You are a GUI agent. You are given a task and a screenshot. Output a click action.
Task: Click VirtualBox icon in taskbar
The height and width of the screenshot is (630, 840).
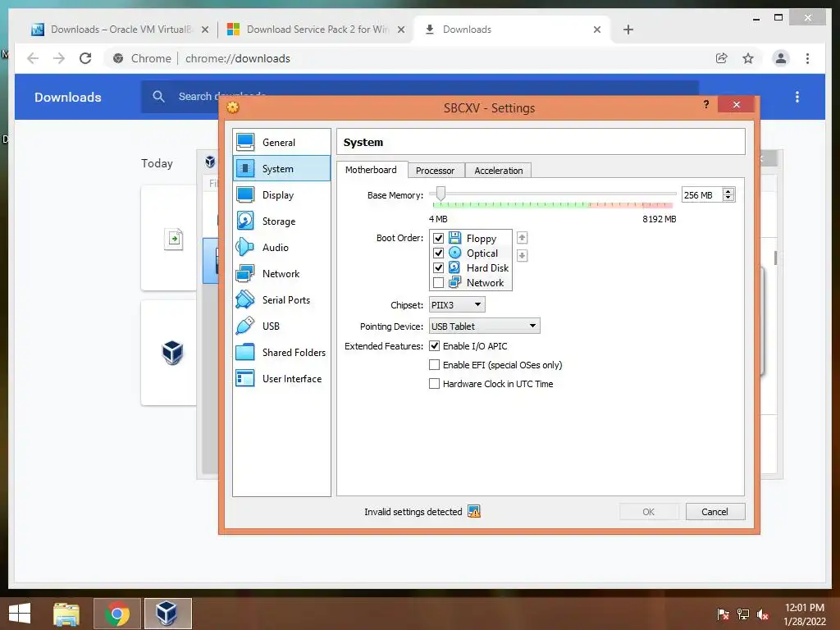click(x=167, y=614)
